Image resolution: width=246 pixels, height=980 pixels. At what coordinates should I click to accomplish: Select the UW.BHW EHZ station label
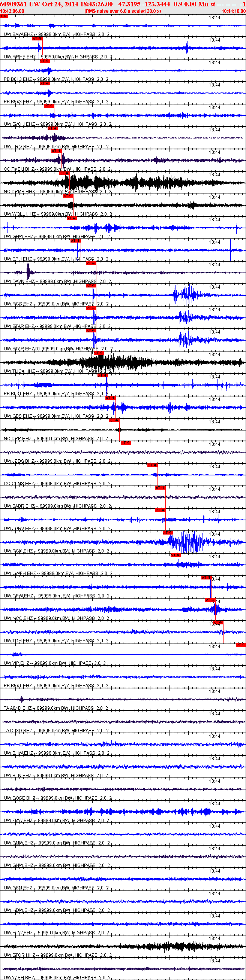click(x=57, y=753)
